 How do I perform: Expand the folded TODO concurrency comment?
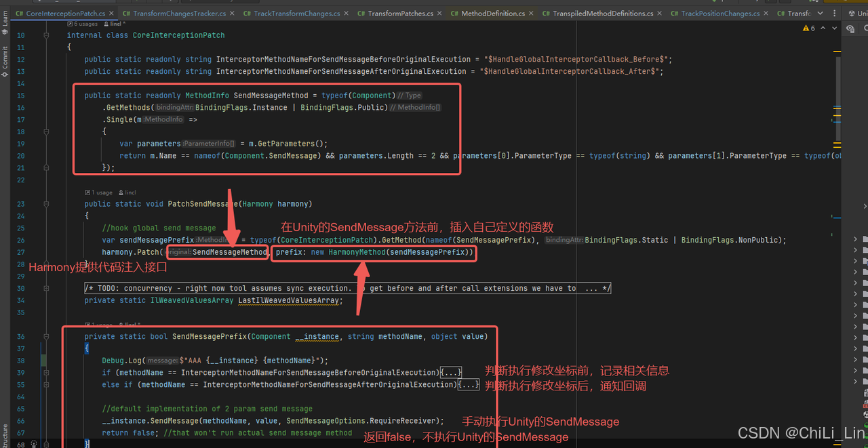click(x=347, y=288)
